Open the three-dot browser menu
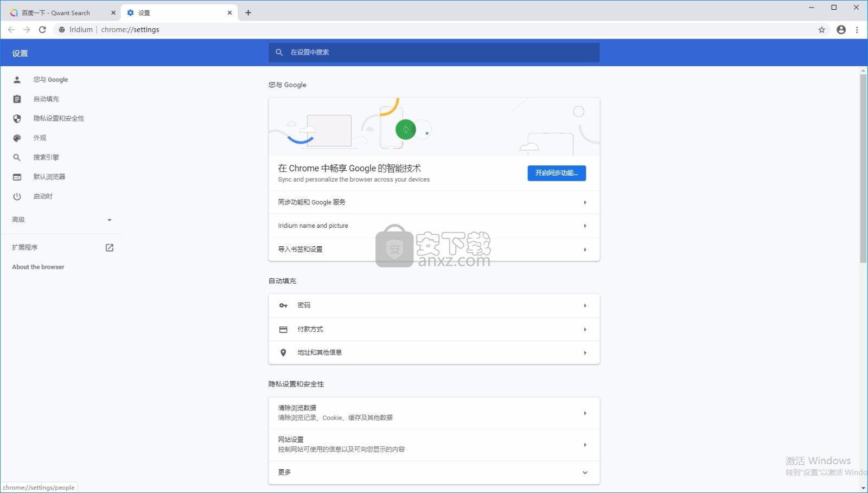Viewport: 868px width, 493px height. click(x=857, y=30)
